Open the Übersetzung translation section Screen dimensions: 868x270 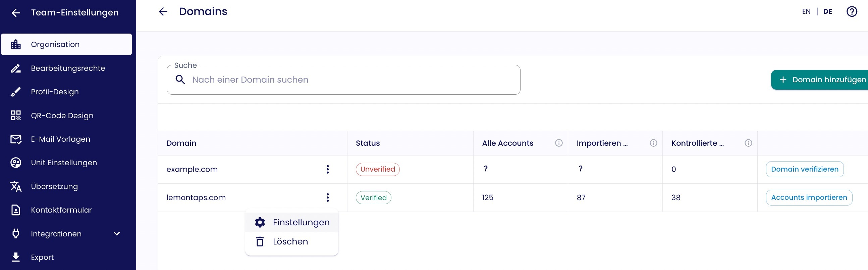point(54,186)
